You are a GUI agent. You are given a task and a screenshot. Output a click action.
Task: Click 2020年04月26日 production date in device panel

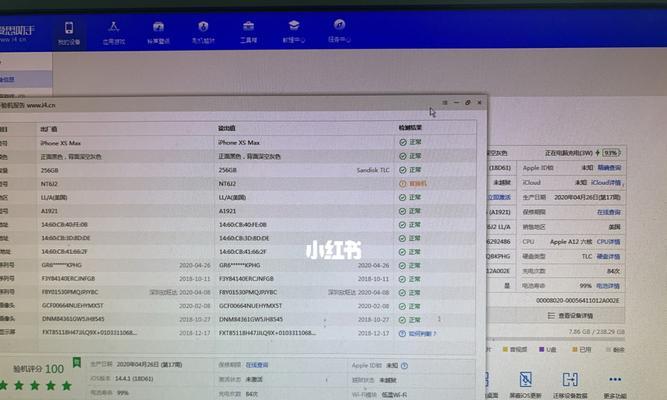tap(587, 197)
